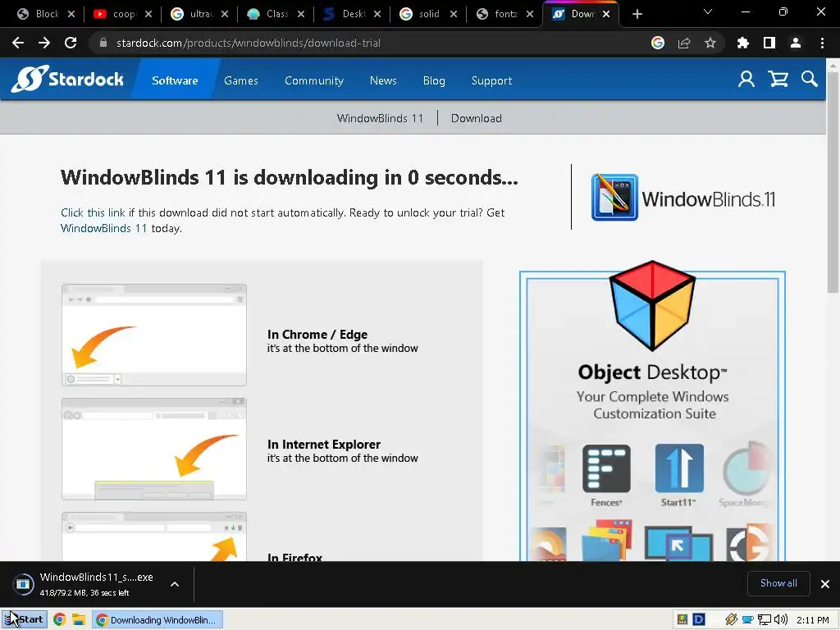Click the network tray icon
Screen dimensions: 840x630
[765, 620]
